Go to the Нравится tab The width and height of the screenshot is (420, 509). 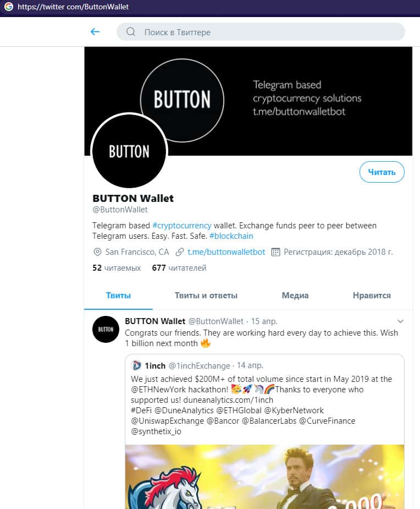tap(372, 295)
